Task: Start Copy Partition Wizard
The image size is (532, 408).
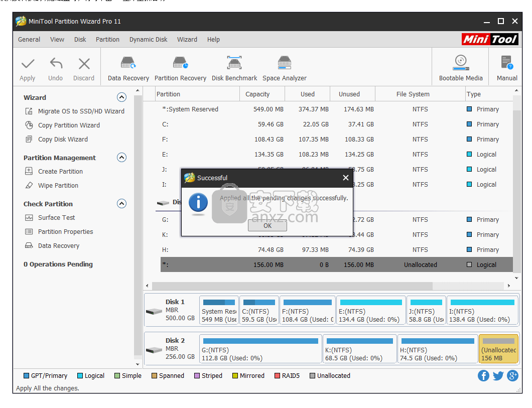Action: pyautogui.click(x=63, y=125)
